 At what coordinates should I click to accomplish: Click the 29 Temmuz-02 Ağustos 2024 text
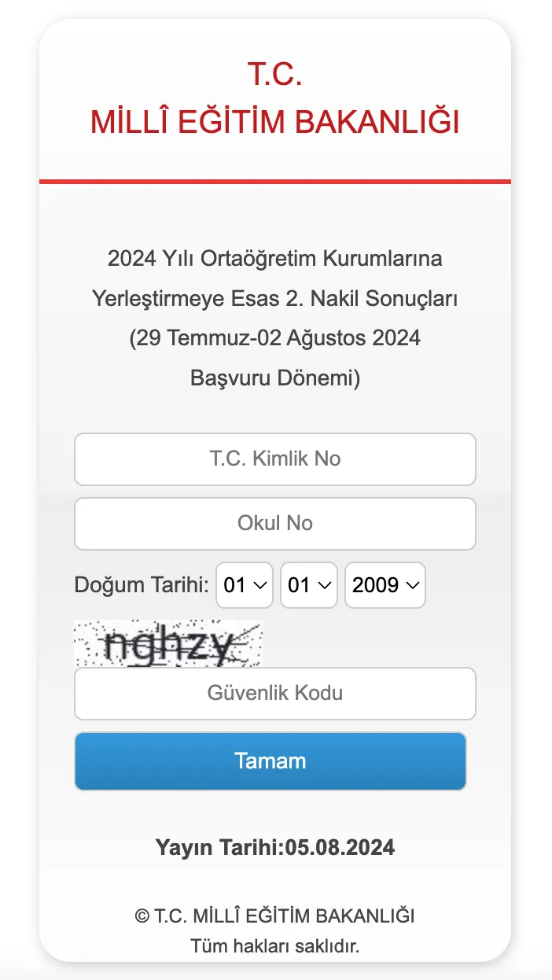275,339
